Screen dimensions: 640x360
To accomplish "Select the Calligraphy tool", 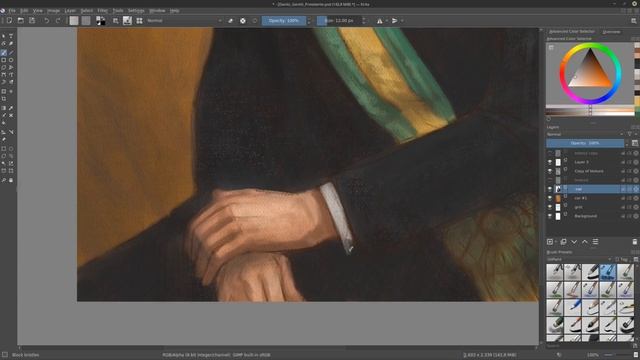I will click(11, 43).
